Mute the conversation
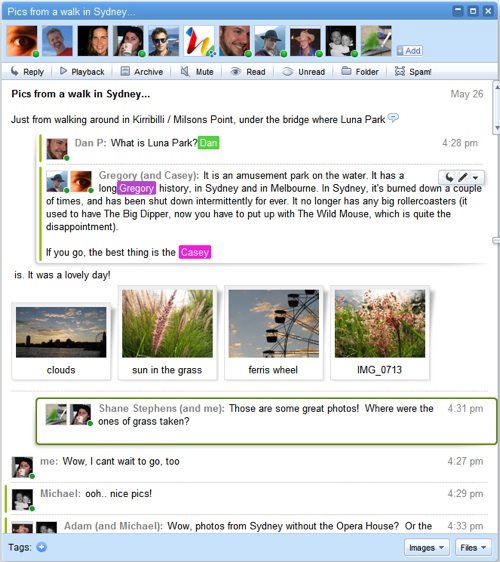 pyautogui.click(x=196, y=72)
